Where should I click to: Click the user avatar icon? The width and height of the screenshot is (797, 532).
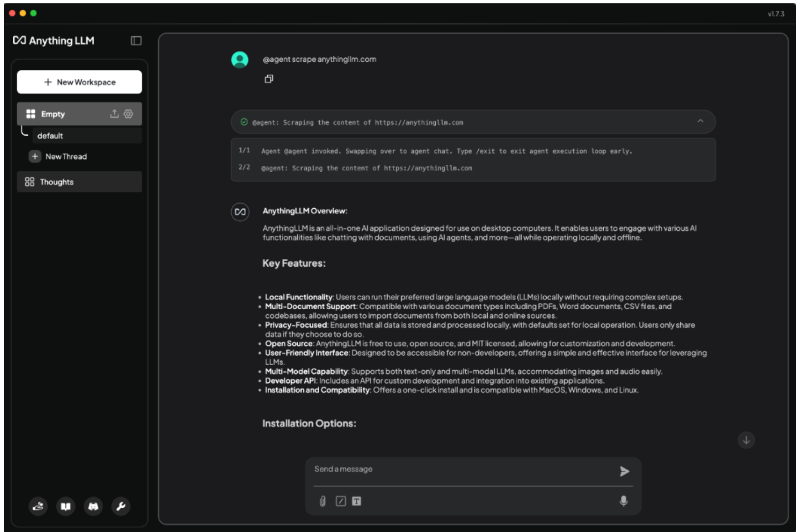click(240, 60)
